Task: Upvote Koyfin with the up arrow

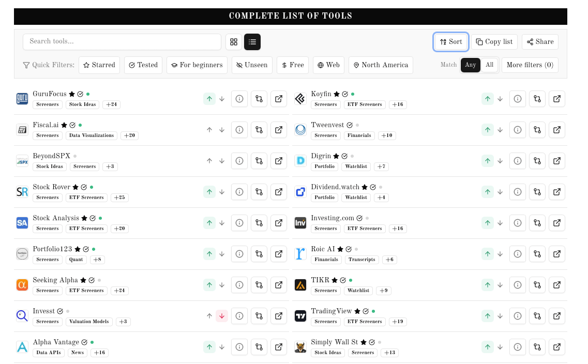Action: [x=488, y=99]
